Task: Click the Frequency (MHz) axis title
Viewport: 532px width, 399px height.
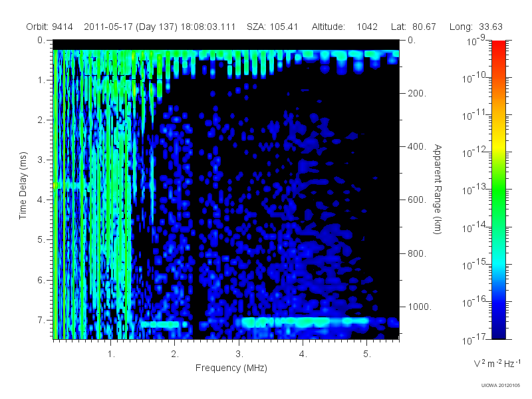Action: click(231, 368)
